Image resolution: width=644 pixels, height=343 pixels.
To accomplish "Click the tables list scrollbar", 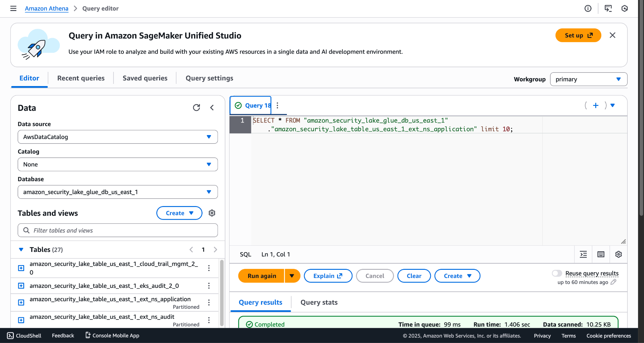I will (222, 293).
